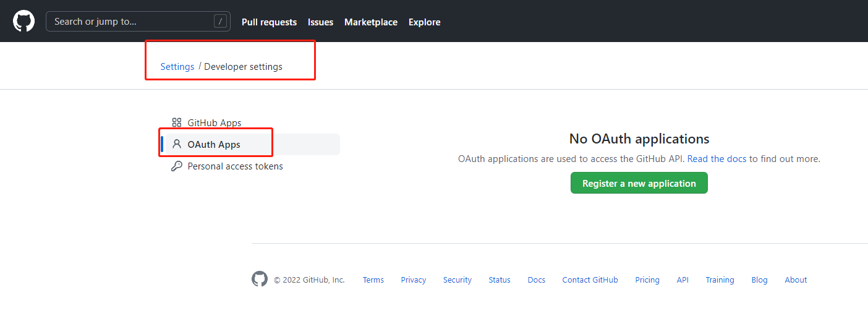Click Register a new application button

639,183
